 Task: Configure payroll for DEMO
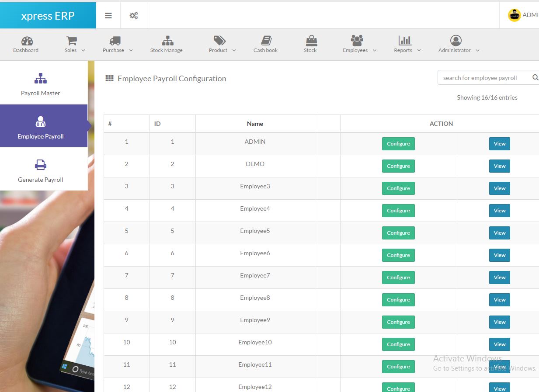(398, 166)
